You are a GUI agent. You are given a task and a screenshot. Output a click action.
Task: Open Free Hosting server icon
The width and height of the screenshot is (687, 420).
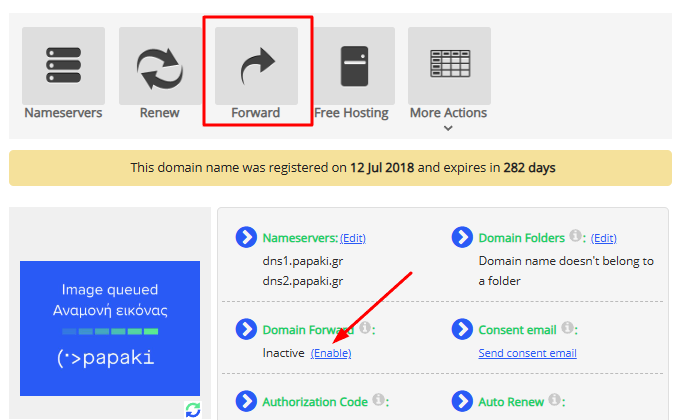tap(354, 66)
